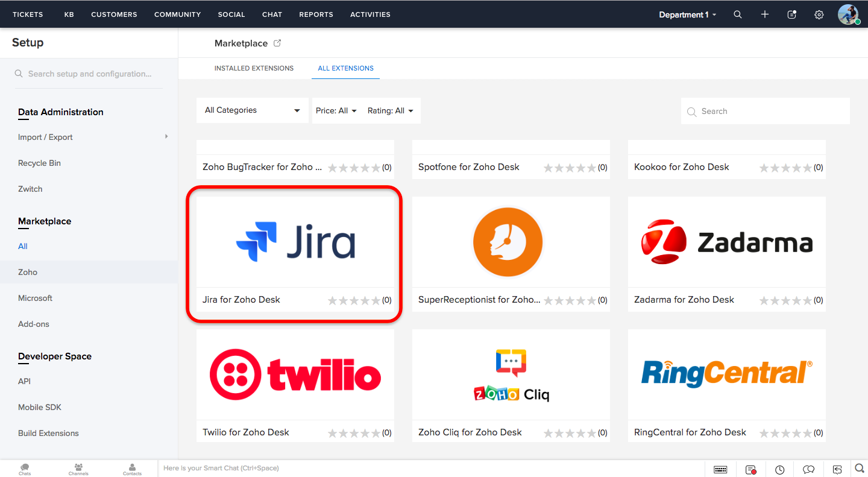Open Recycle Bin in the sidebar
This screenshot has width=868, height=477.
39,163
